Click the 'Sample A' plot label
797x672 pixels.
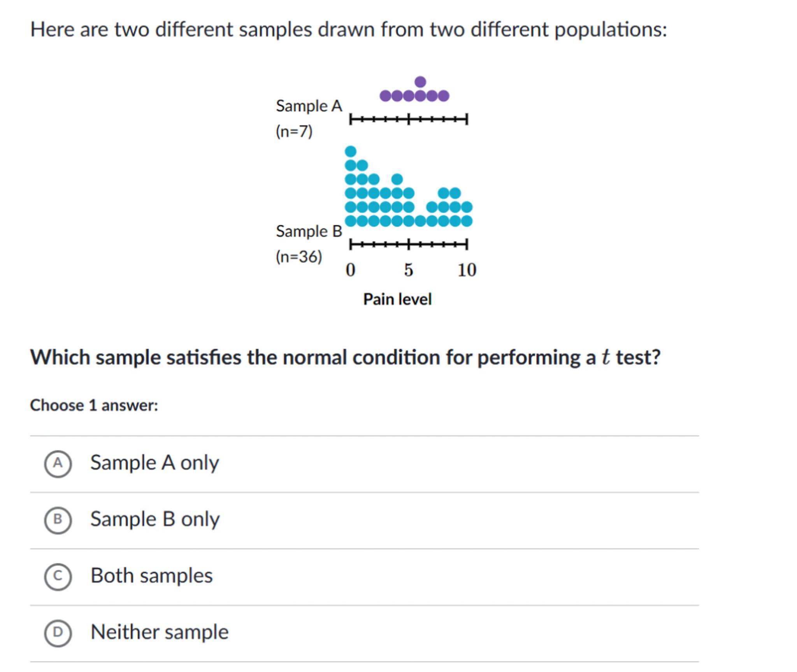coord(309,106)
